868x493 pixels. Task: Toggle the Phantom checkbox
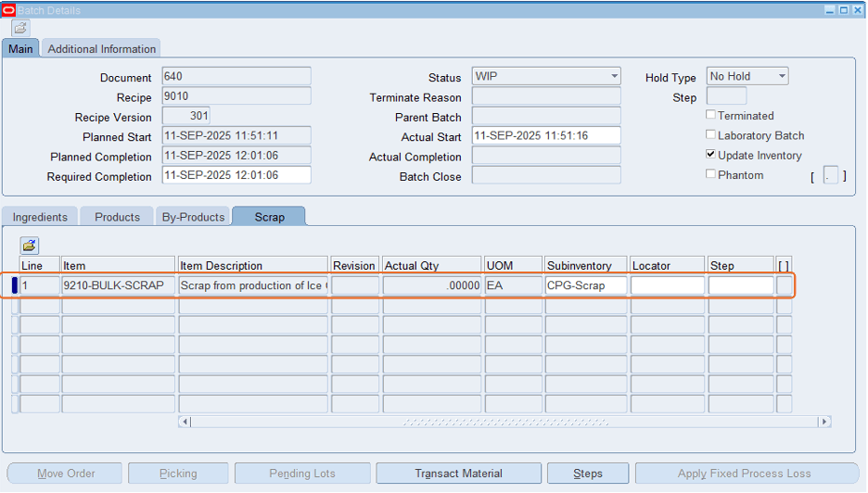710,173
